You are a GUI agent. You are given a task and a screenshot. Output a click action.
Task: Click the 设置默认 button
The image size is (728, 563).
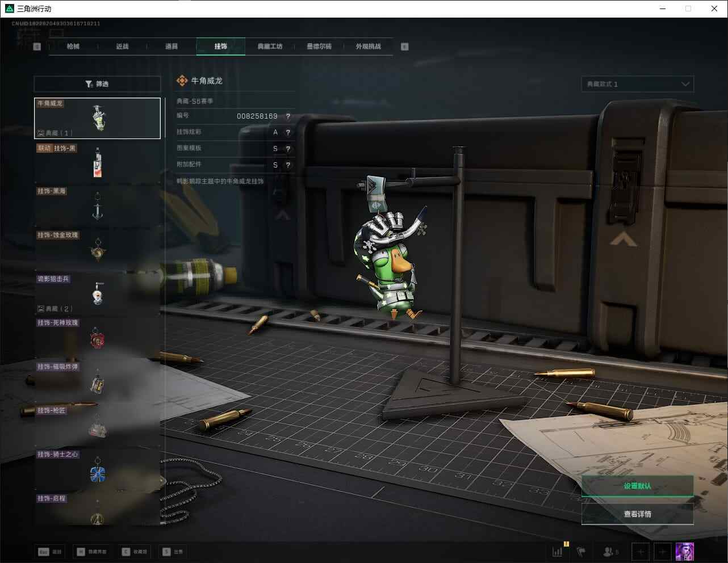click(x=638, y=486)
